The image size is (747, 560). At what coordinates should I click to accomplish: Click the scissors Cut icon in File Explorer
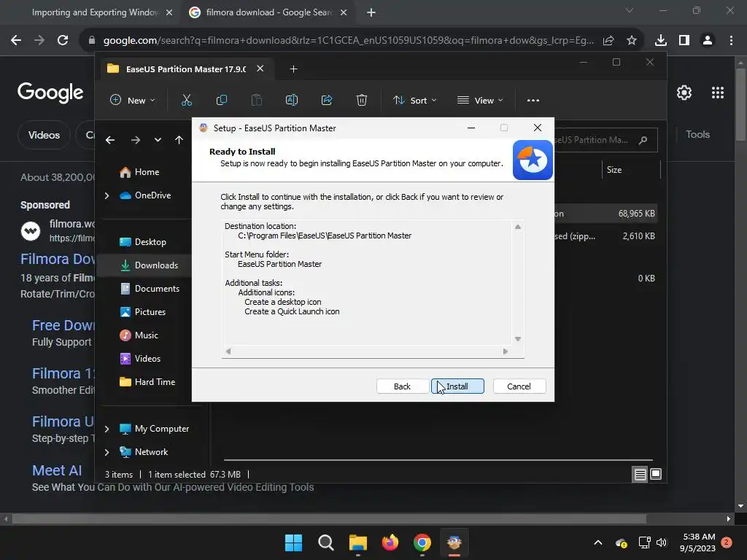(x=186, y=100)
